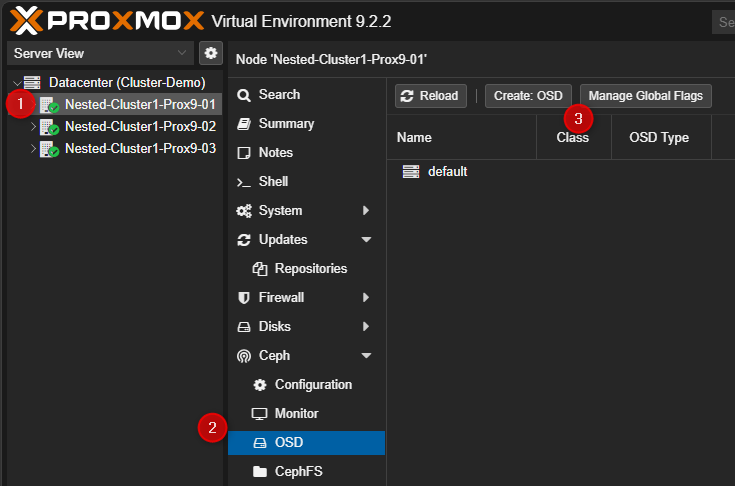The height and width of the screenshot is (486, 735).
Task: Expand the Nested-Cluster1-Prox9-03 node
Action: [33, 148]
